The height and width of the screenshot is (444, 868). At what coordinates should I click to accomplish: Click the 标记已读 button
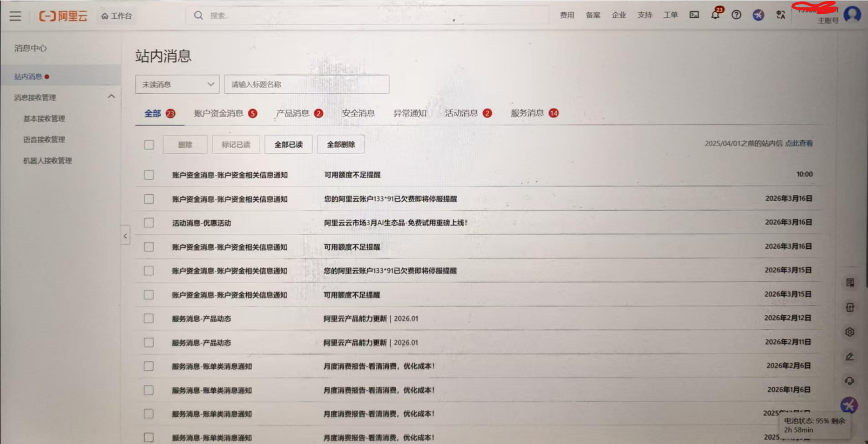[236, 144]
